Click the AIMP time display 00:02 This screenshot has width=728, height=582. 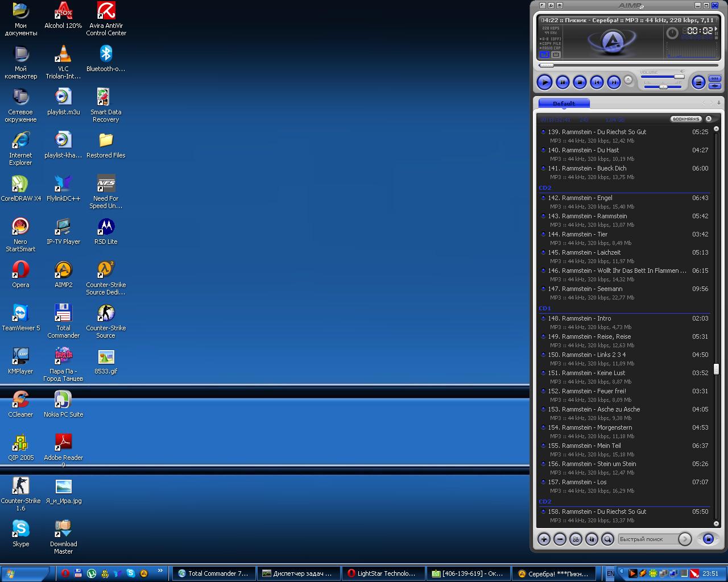(700, 31)
